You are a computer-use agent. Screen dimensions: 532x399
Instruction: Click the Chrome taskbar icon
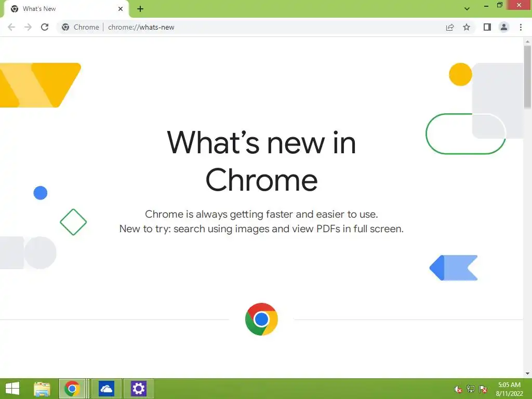pyautogui.click(x=72, y=389)
